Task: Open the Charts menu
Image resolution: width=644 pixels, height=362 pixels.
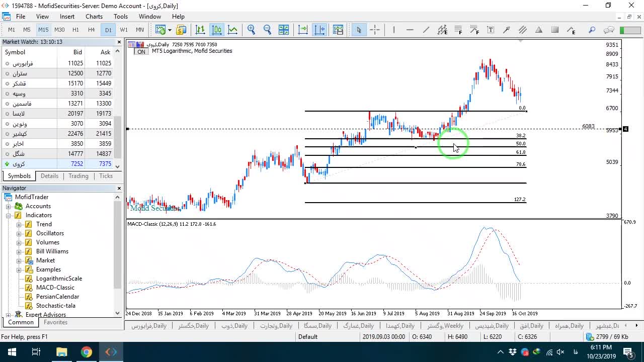Action: click(x=94, y=17)
